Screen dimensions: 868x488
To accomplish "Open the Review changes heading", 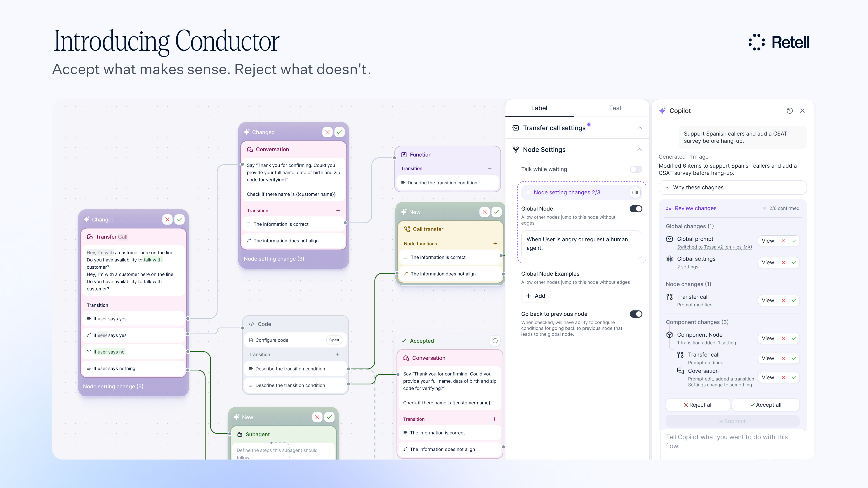I will coord(696,209).
